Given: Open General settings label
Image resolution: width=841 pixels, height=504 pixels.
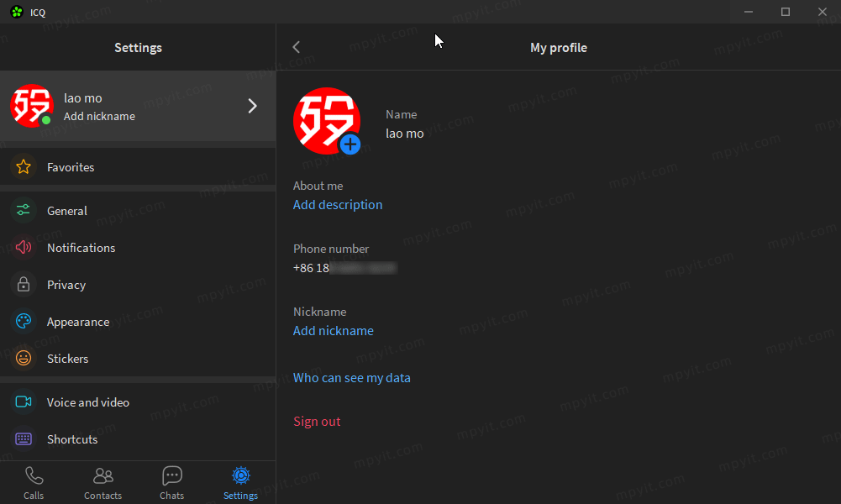Looking at the screenshot, I should click(x=67, y=211).
